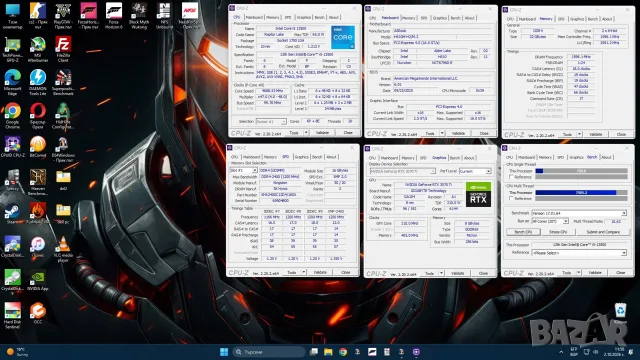Launch the Opera browser desktop icon

[x=38, y=116]
